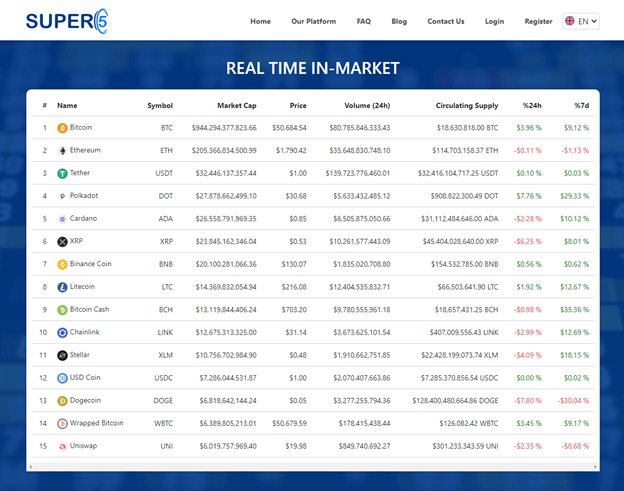Click the XRP coin icon

click(62, 242)
